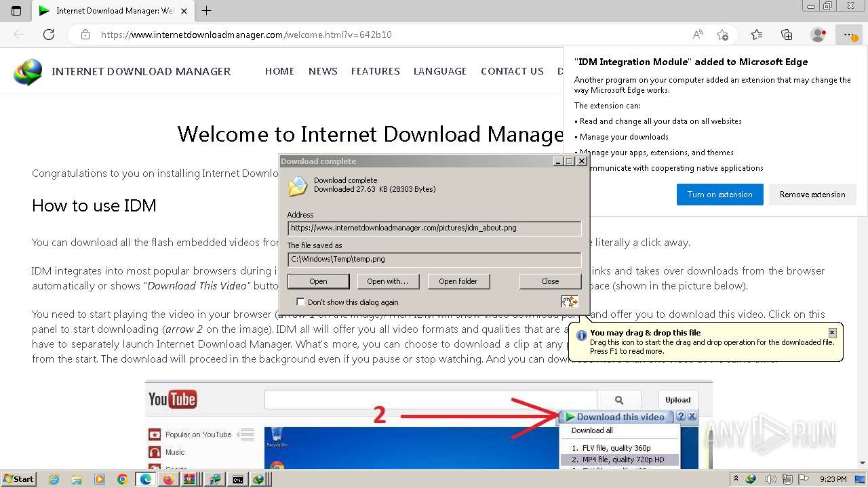Go back to the previous page
868x488 pixels.
tap(19, 35)
